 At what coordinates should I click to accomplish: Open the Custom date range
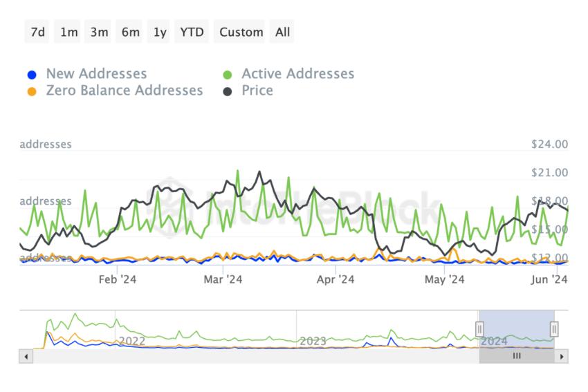240,32
